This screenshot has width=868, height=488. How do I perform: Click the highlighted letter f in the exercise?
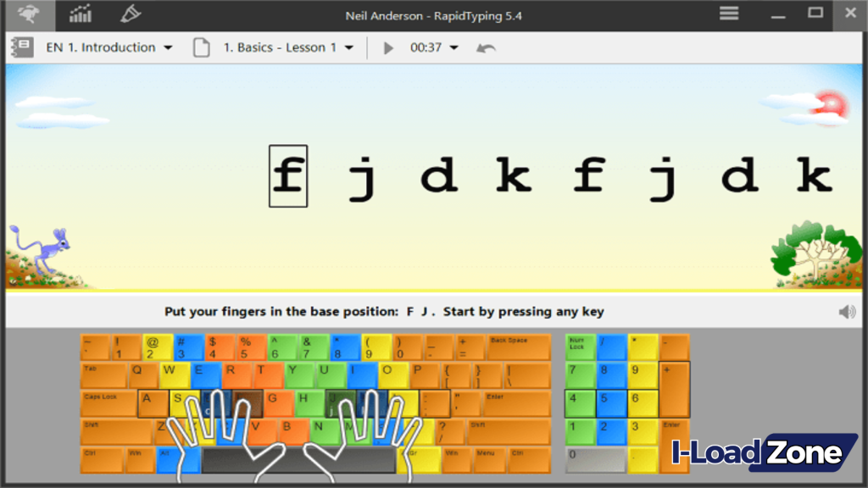[288, 176]
